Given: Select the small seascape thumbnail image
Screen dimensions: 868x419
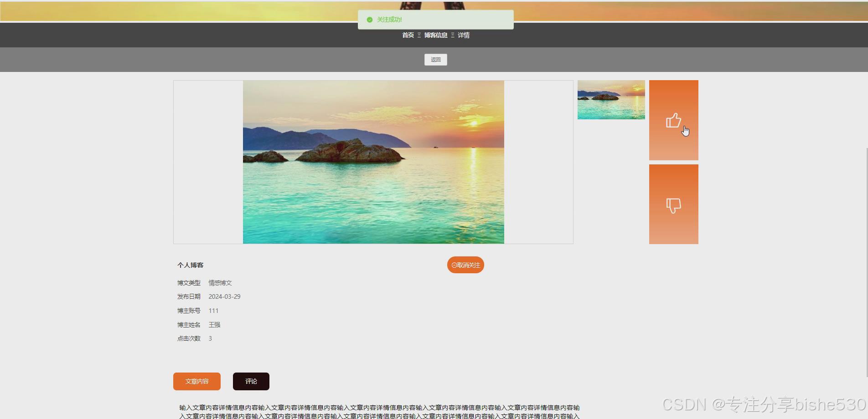Looking at the screenshot, I should [x=611, y=100].
